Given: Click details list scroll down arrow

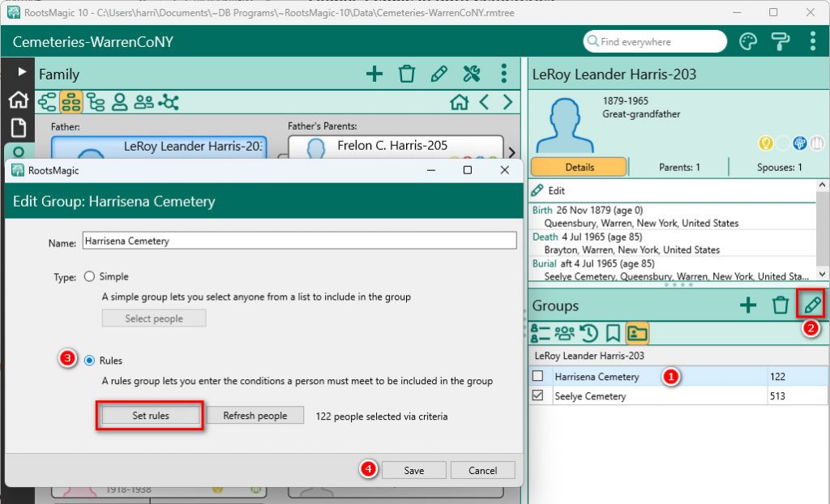Looking at the screenshot, I should (x=822, y=274).
